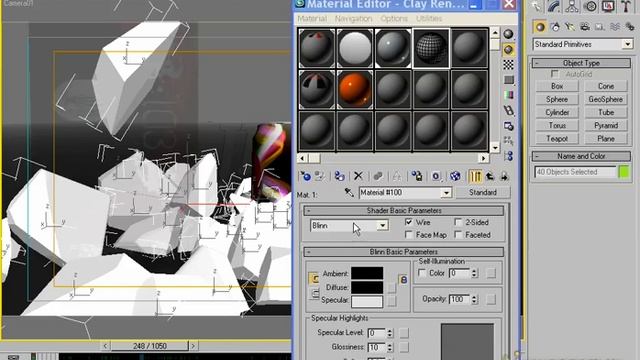640x360 pixels.
Task: Click the Teapot primitive button
Action: (x=557, y=139)
